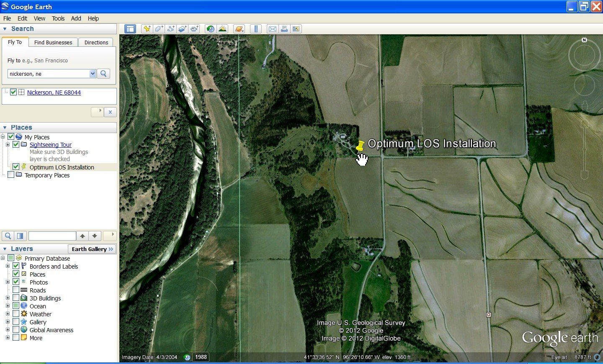Click the move joystick navigation ring

(584, 85)
